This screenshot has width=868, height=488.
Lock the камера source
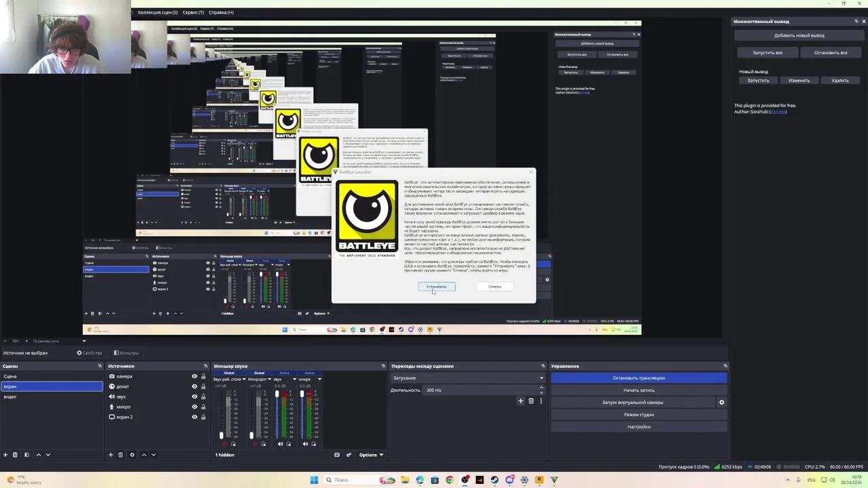pos(203,376)
